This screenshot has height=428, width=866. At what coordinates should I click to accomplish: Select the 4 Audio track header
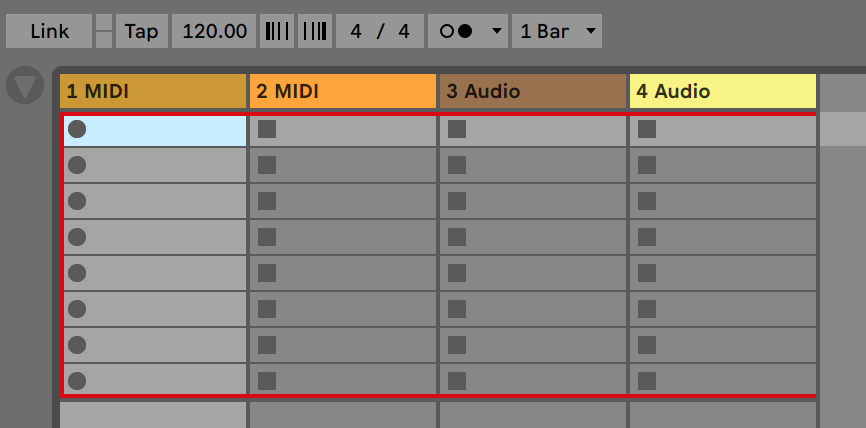pos(723,91)
